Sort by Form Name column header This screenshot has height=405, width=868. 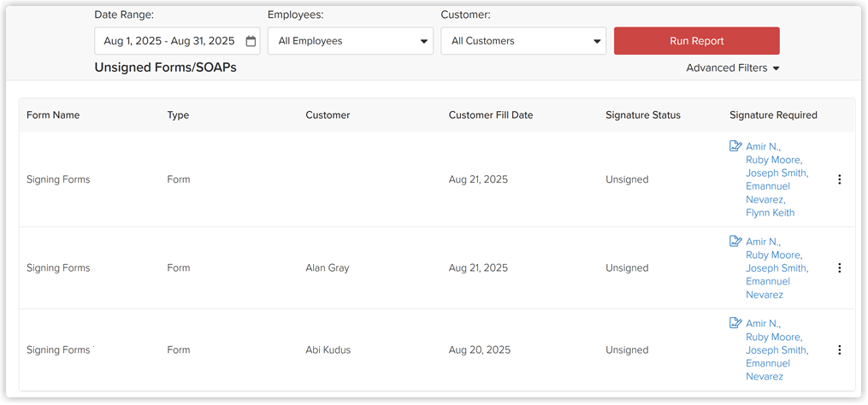(53, 115)
